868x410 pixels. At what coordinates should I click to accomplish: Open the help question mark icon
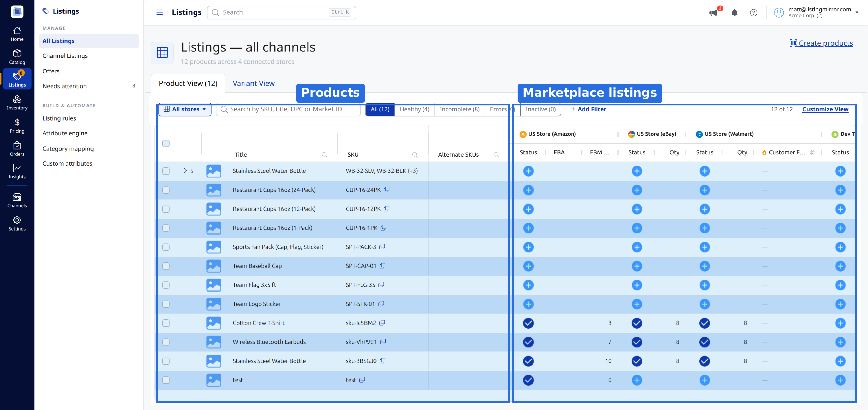tap(753, 13)
